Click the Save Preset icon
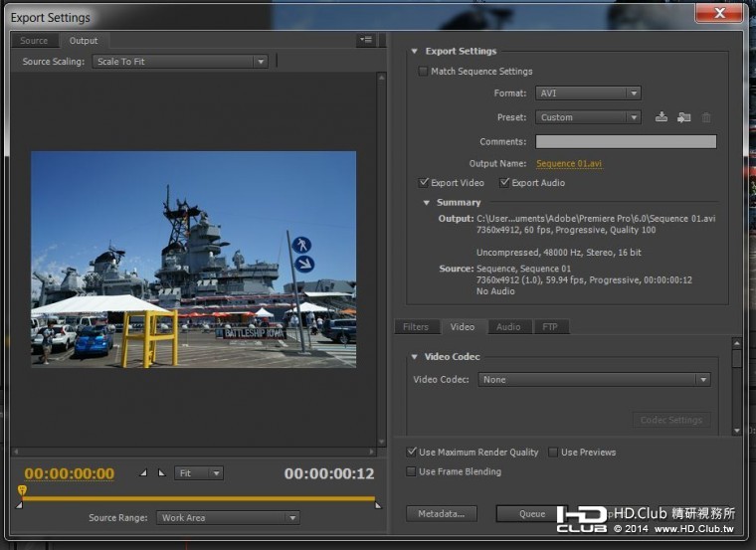 click(x=661, y=117)
